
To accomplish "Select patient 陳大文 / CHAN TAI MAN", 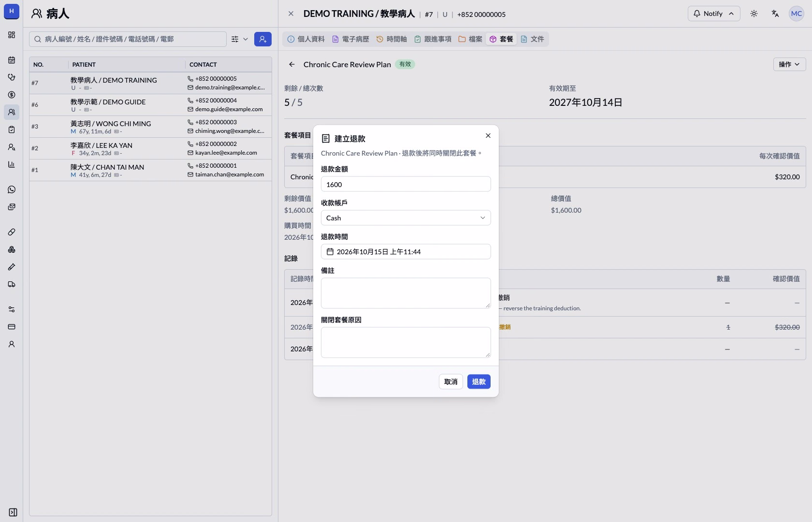I will tap(150, 170).
